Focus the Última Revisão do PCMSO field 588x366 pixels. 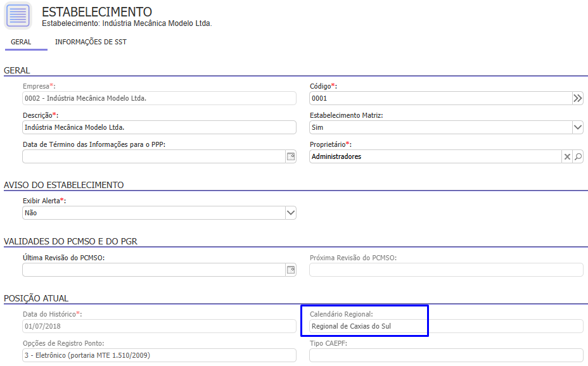point(152,270)
